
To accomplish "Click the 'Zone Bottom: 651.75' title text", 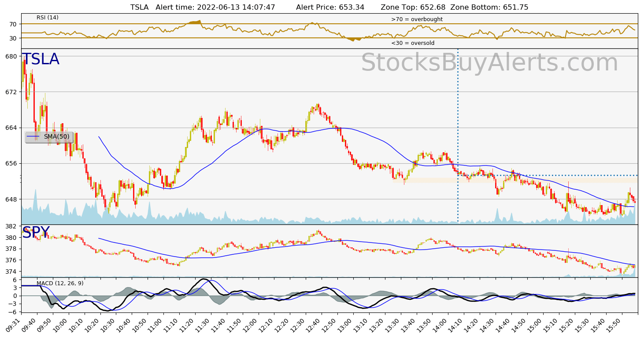I will [490, 7].
